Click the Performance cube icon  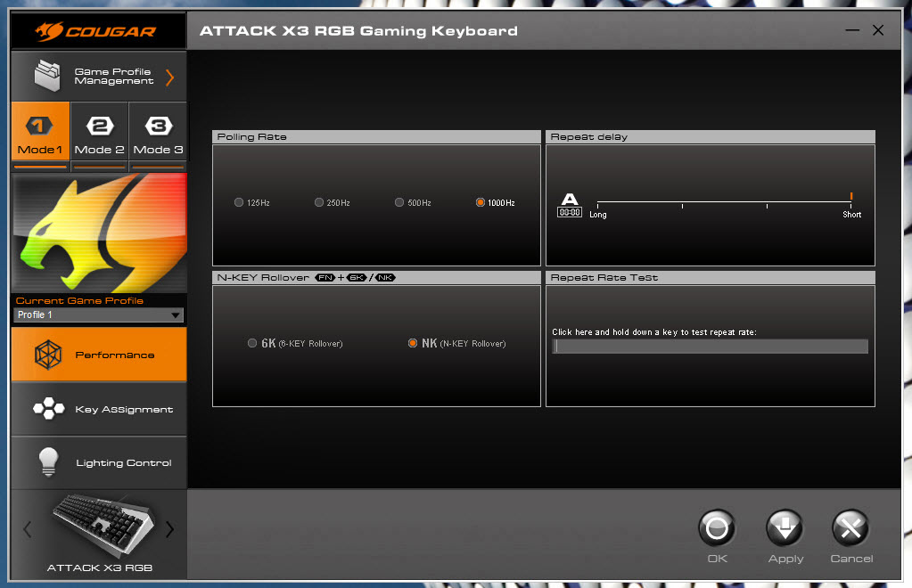click(x=47, y=355)
